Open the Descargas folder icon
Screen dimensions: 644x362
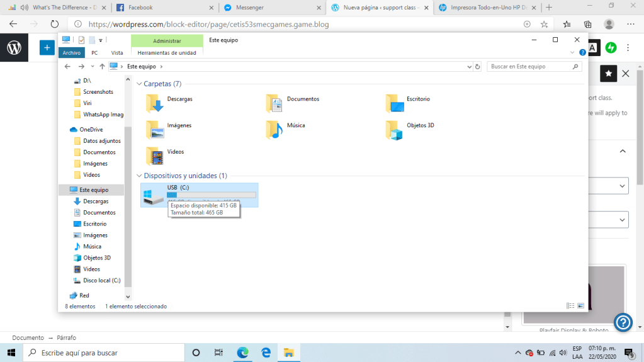[154, 101]
